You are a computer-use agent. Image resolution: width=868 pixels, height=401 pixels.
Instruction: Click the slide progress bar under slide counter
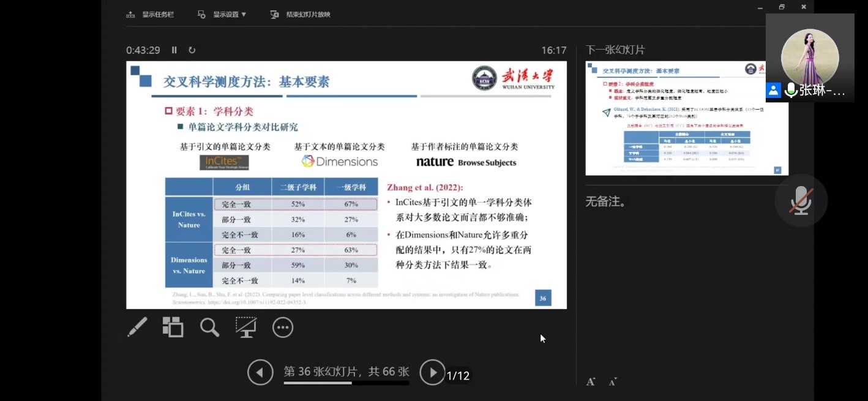tap(346, 383)
